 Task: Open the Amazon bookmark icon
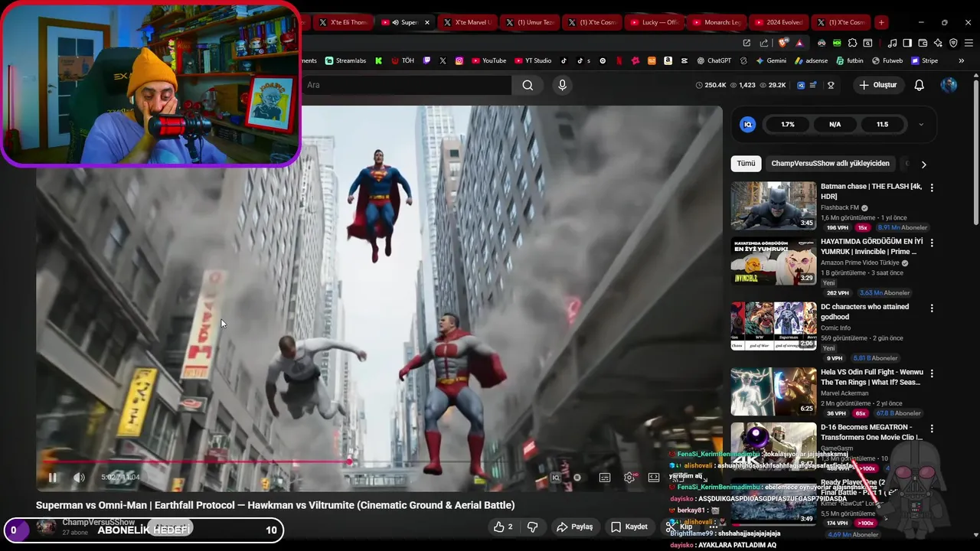pyautogui.click(x=668, y=60)
